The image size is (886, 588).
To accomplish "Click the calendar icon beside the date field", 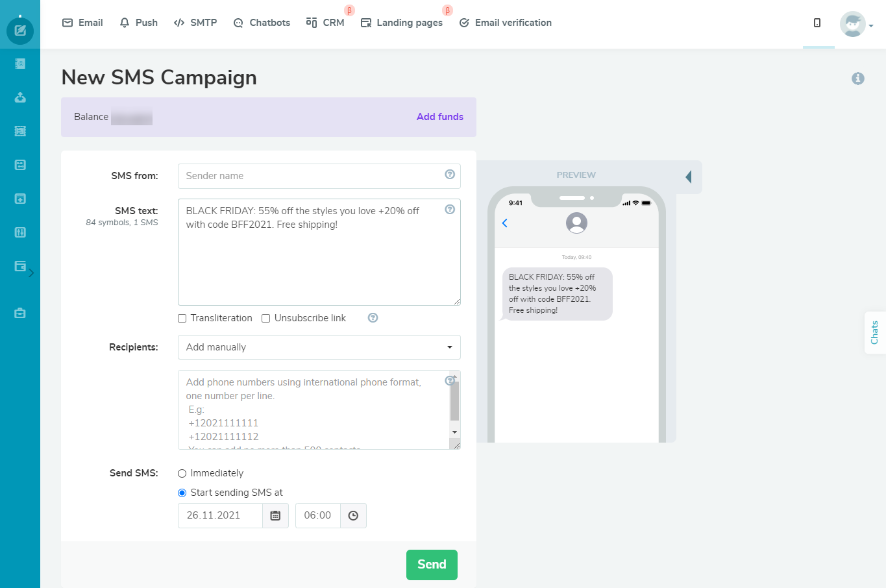I will point(275,515).
